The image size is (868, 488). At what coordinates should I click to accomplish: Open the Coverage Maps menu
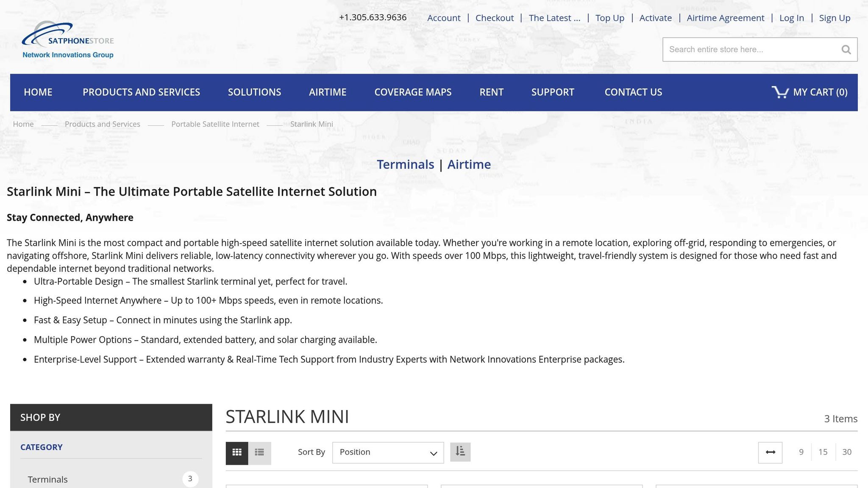click(x=413, y=92)
